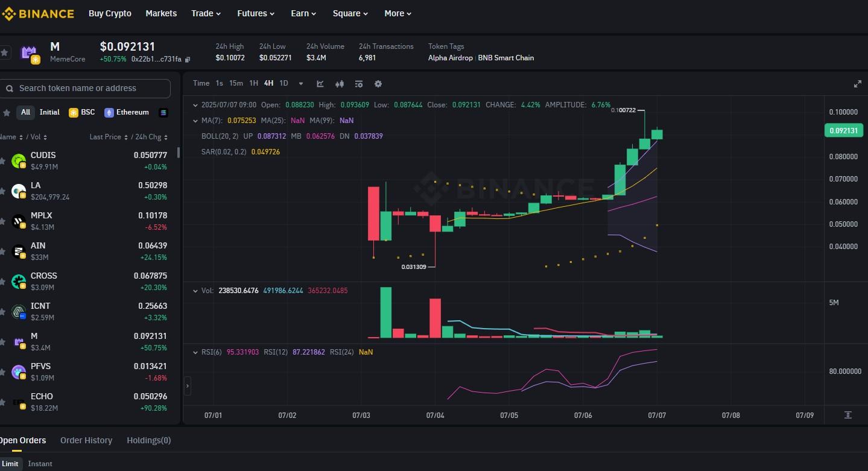The width and height of the screenshot is (868, 471).
Task: Filter token list by Ethereum
Action: click(x=127, y=112)
